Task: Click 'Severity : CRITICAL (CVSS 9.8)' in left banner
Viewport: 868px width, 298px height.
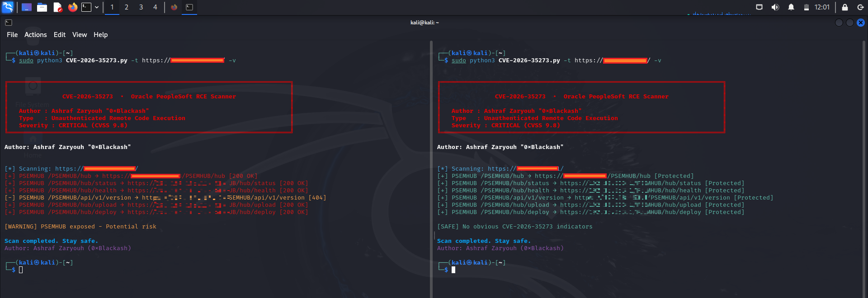Action: tap(73, 126)
